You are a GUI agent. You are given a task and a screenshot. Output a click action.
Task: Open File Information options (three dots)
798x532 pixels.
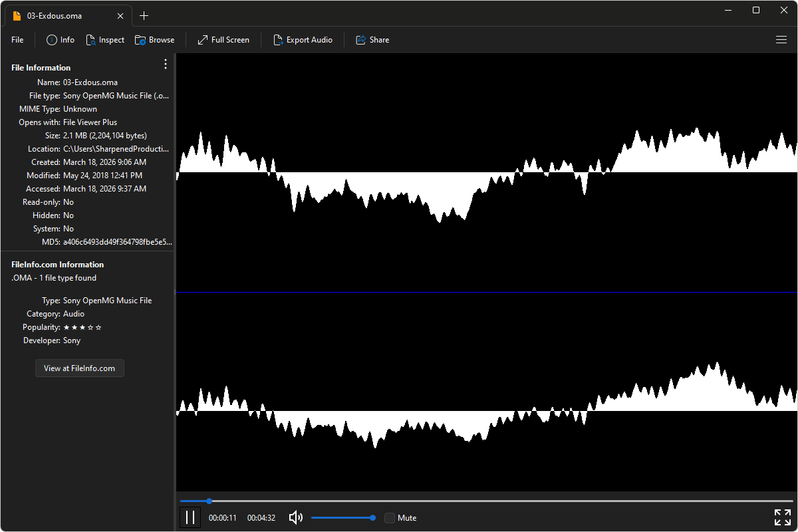tap(166, 65)
